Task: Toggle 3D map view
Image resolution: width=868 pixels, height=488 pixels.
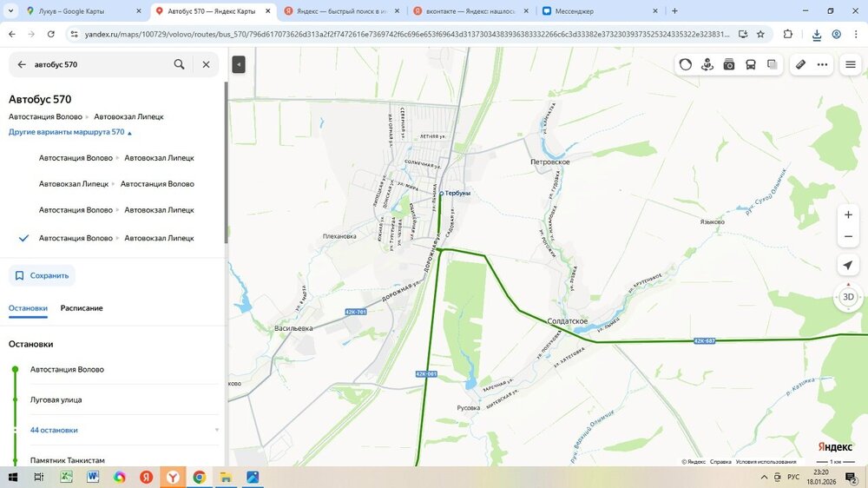Action: 848,297
